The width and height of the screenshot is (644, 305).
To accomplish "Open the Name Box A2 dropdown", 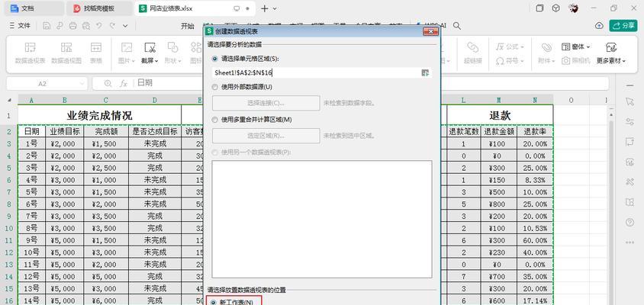I will pos(81,84).
